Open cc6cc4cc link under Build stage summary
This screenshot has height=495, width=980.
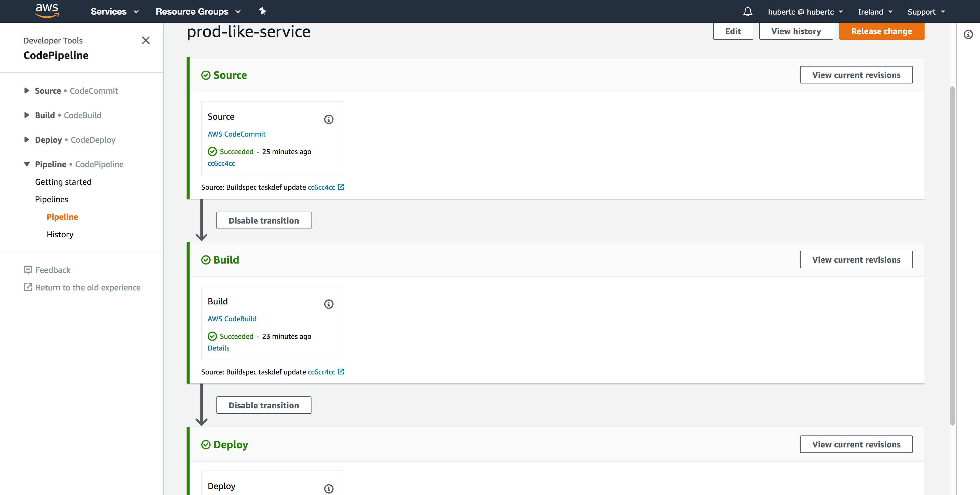(321, 372)
